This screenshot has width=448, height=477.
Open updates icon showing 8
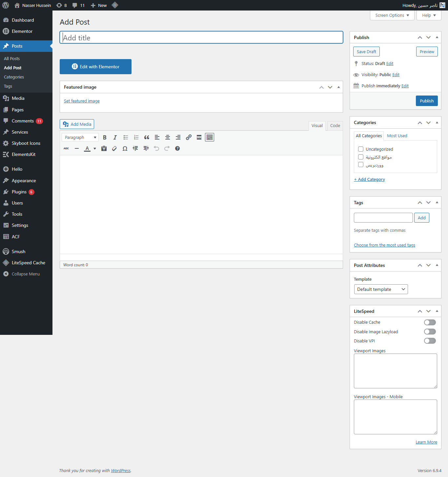coord(62,5)
